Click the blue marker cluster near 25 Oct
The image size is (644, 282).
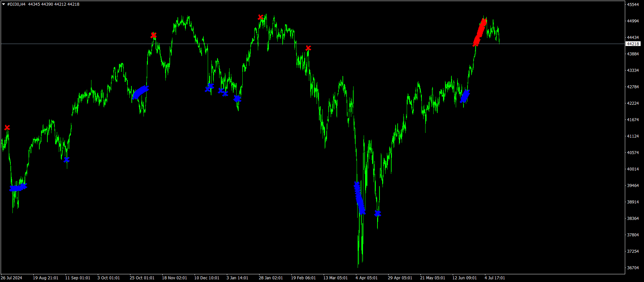pyautogui.click(x=140, y=92)
